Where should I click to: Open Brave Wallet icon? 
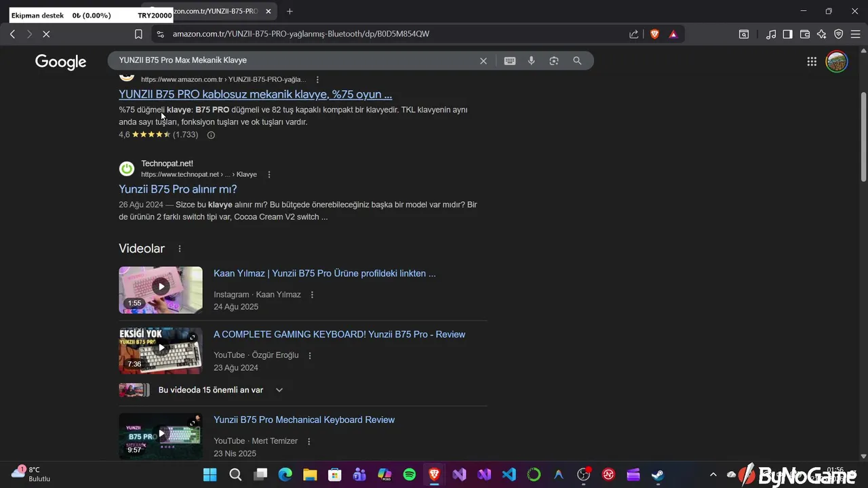pyautogui.click(x=805, y=34)
